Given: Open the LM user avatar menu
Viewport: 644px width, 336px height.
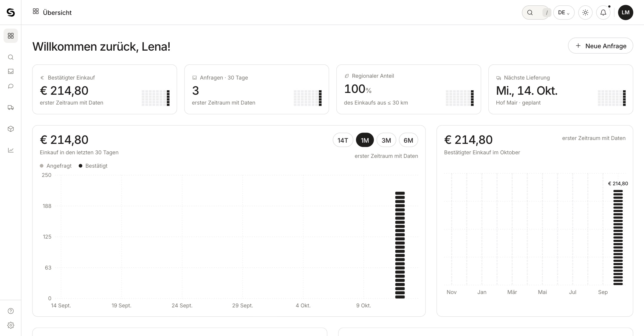Looking at the screenshot, I should 626,13.
